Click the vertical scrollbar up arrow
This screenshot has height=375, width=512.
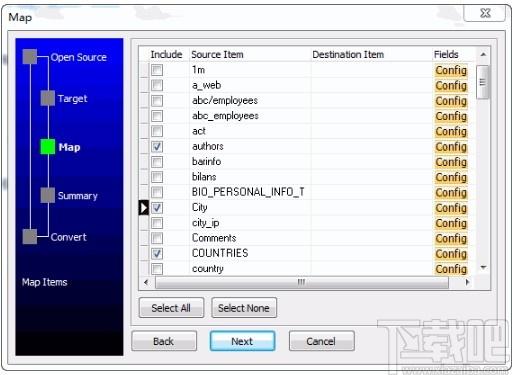pyautogui.click(x=483, y=54)
